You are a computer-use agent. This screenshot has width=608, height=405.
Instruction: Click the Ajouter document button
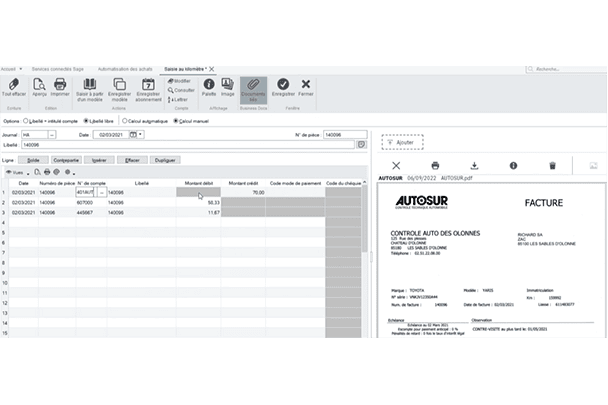(402, 142)
